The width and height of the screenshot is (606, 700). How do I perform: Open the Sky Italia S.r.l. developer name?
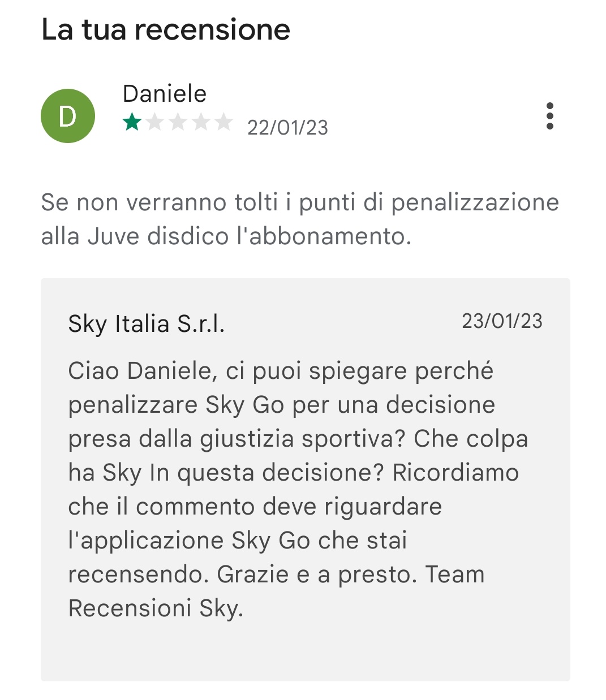point(147,324)
